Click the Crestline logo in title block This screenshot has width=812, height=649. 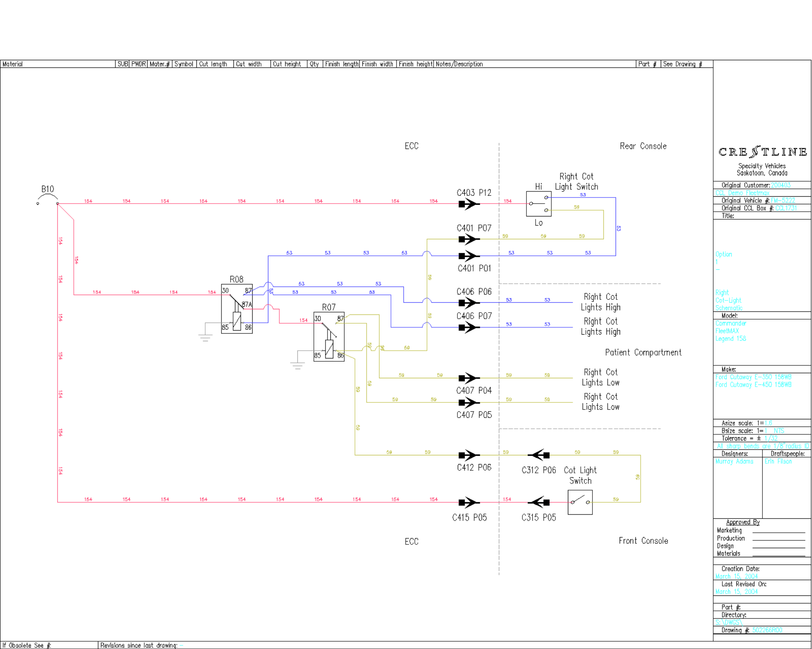(x=762, y=152)
